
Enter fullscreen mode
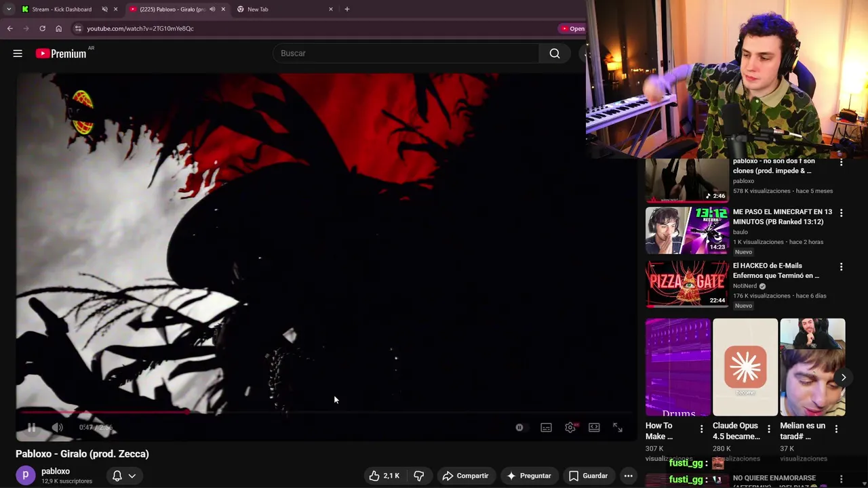click(618, 428)
